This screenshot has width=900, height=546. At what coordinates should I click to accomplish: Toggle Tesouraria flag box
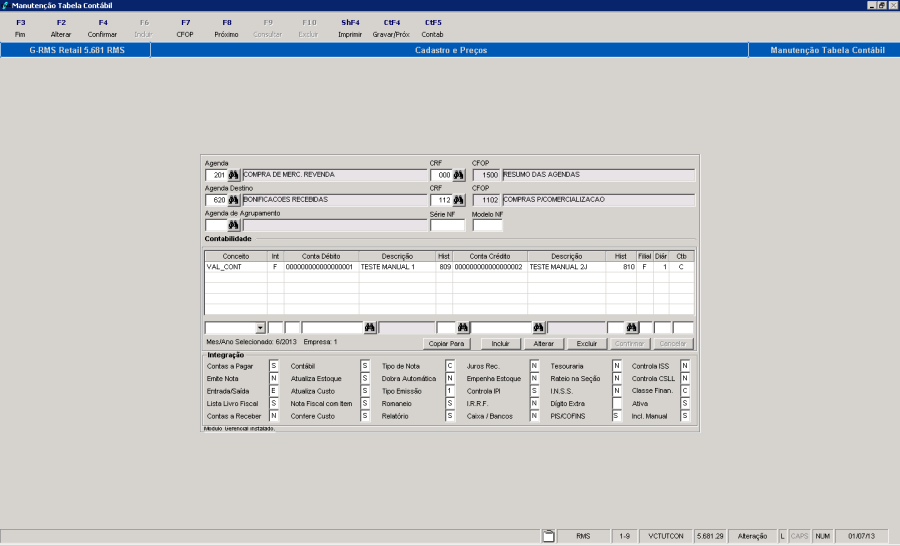(x=616, y=366)
